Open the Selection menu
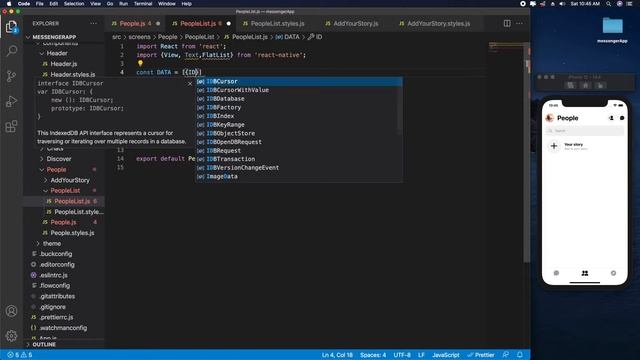This screenshot has height=360, width=640. (74, 4)
